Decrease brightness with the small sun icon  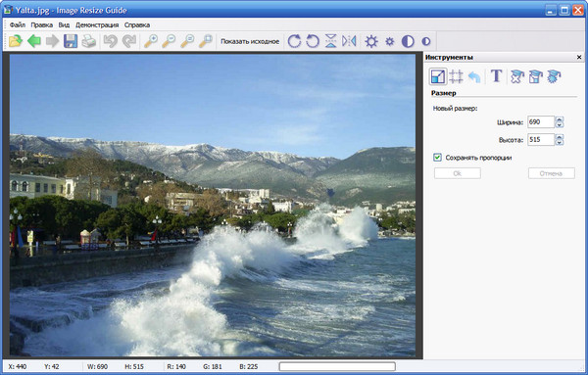click(x=390, y=41)
